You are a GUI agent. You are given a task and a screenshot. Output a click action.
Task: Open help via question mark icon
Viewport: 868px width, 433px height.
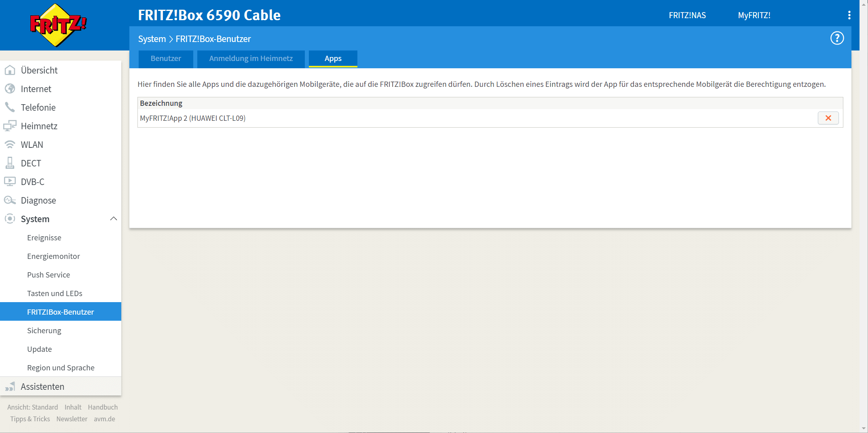(x=837, y=38)
